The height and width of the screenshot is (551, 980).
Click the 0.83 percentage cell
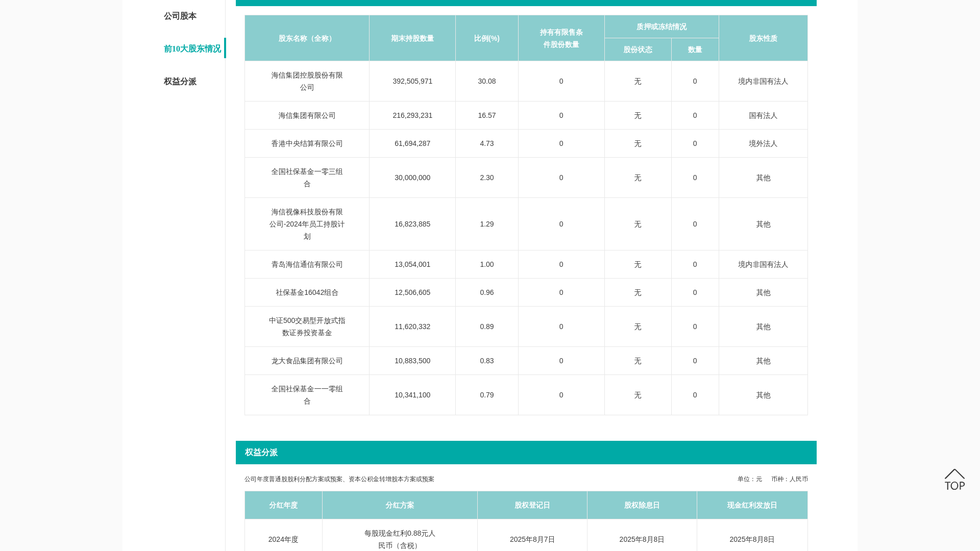(487, 361)
